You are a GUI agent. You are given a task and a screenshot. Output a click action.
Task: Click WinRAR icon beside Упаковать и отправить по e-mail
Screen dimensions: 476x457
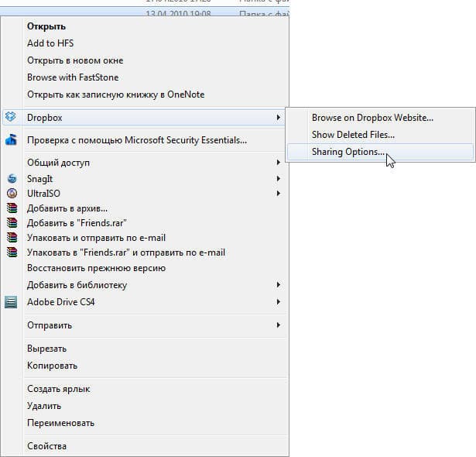[x=12, y=238]
